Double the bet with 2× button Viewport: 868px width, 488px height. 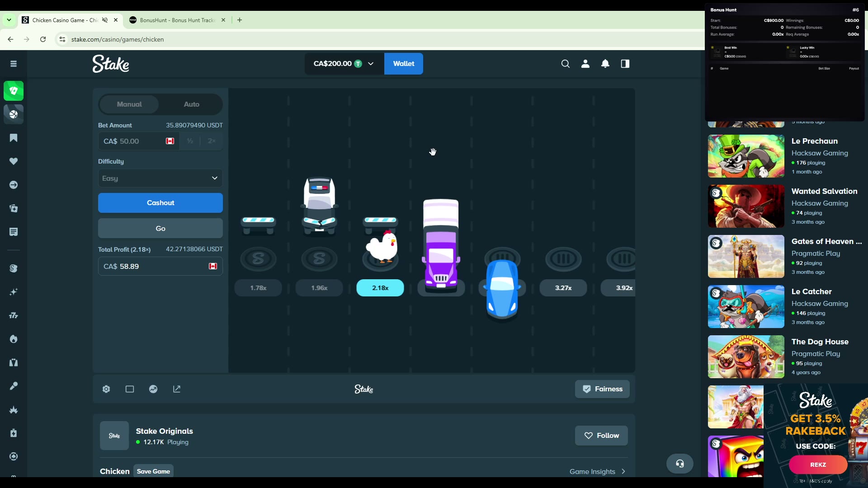[212, 141]
